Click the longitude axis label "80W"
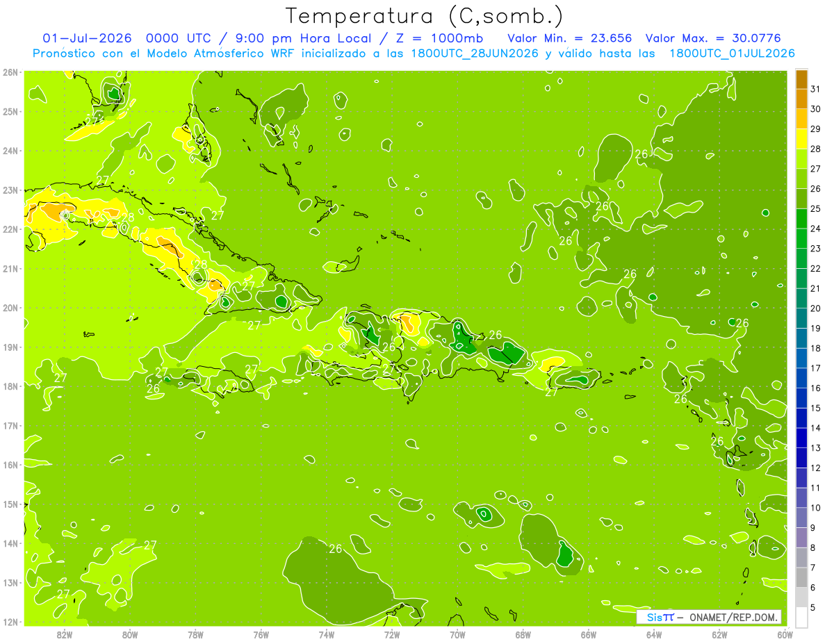Image resolution: width=834 pixels, height=644 pixels. [x=130, y=634]
